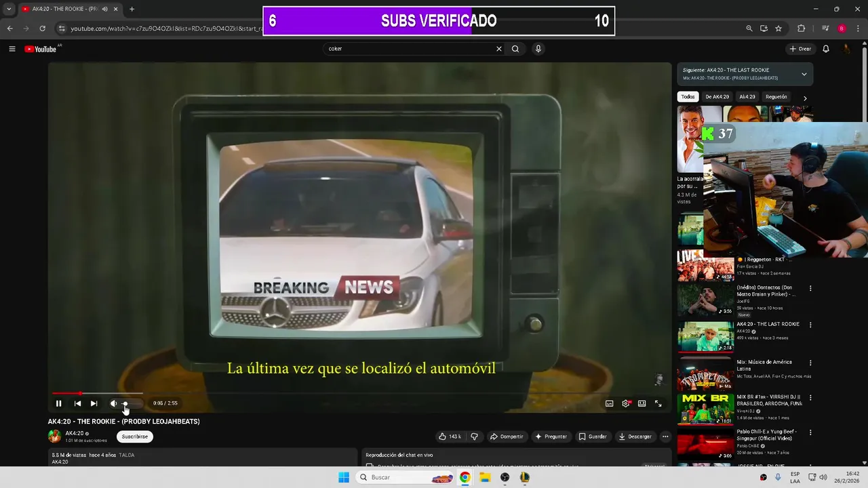Open options for the Contactos video
Viewport: 868px width, 488px height.
click(x=810, y=288)
